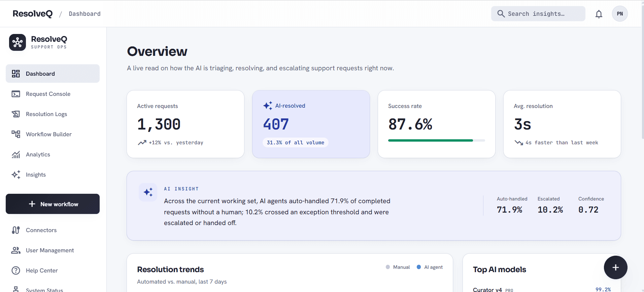Click the +12% vs. yesterday text
The image size is (644, 292).
coord(176,143)
